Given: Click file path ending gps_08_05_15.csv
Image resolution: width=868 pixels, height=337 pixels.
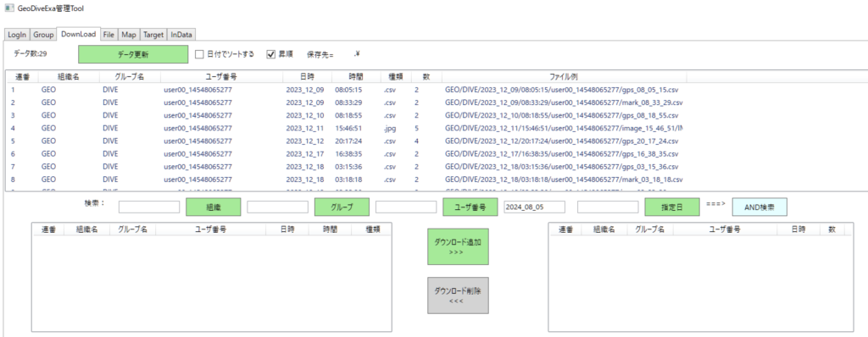Looking at the screenshot, I should (561, 89).
